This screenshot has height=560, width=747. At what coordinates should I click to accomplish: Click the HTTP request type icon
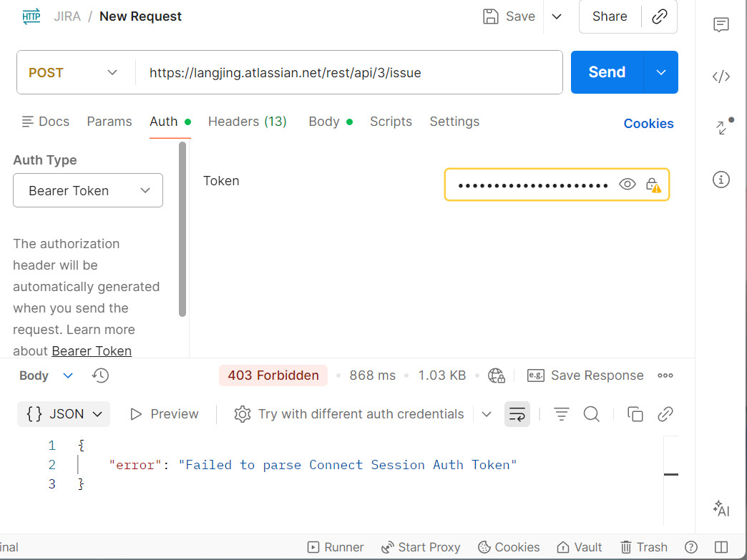tap(31, 16)
